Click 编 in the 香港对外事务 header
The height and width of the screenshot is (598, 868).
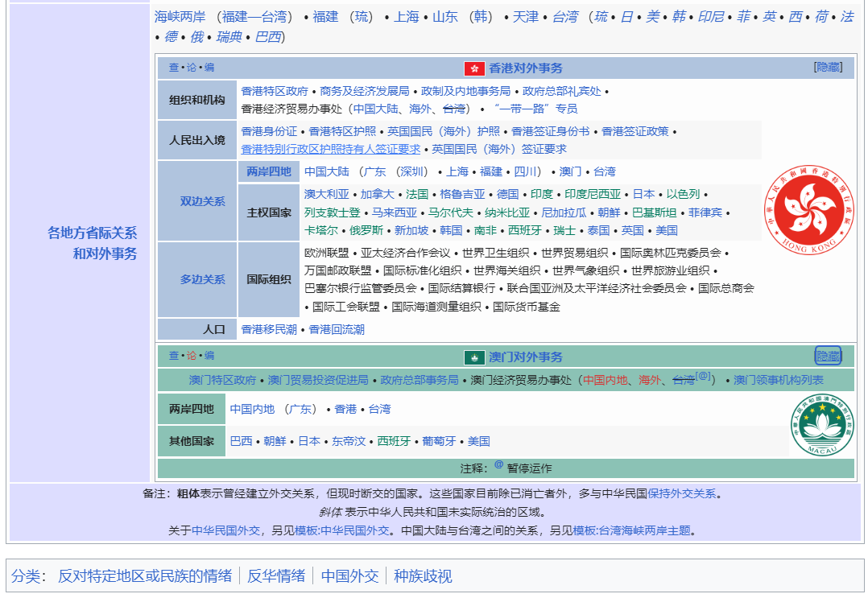coord(209,68)
